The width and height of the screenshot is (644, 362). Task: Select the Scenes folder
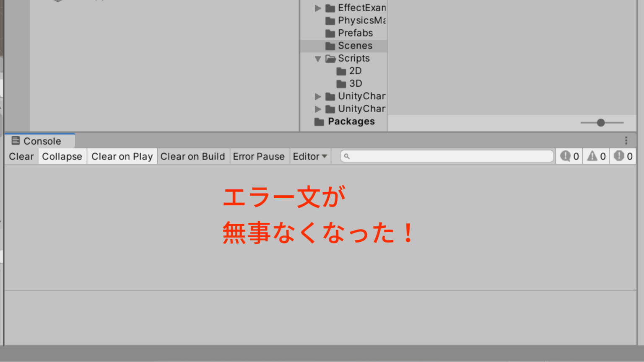[355, 46]
